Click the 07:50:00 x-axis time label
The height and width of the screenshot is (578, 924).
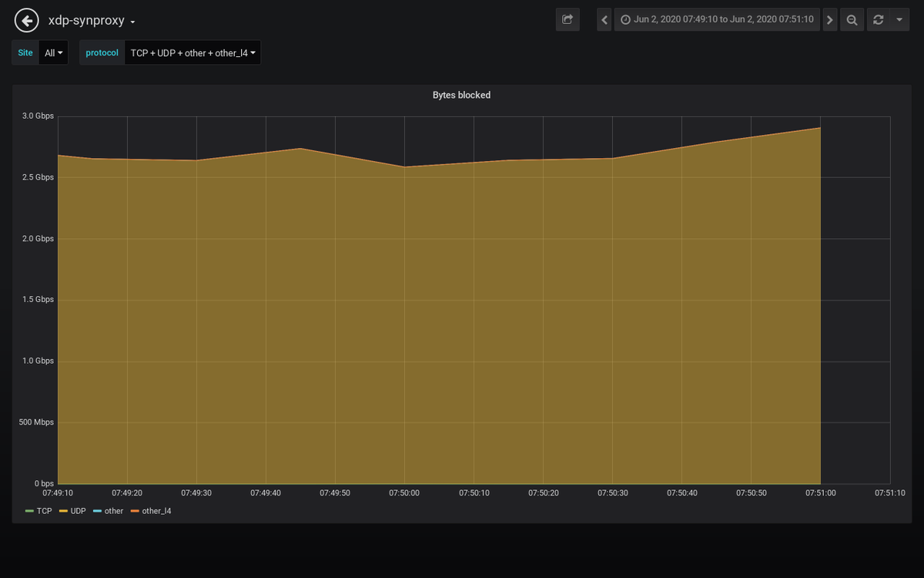[404, 492]
